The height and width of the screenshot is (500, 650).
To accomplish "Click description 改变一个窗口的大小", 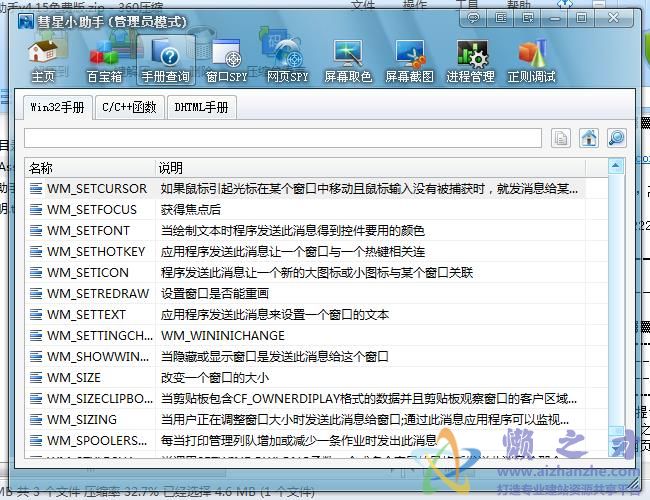I will tap(215, 378).
